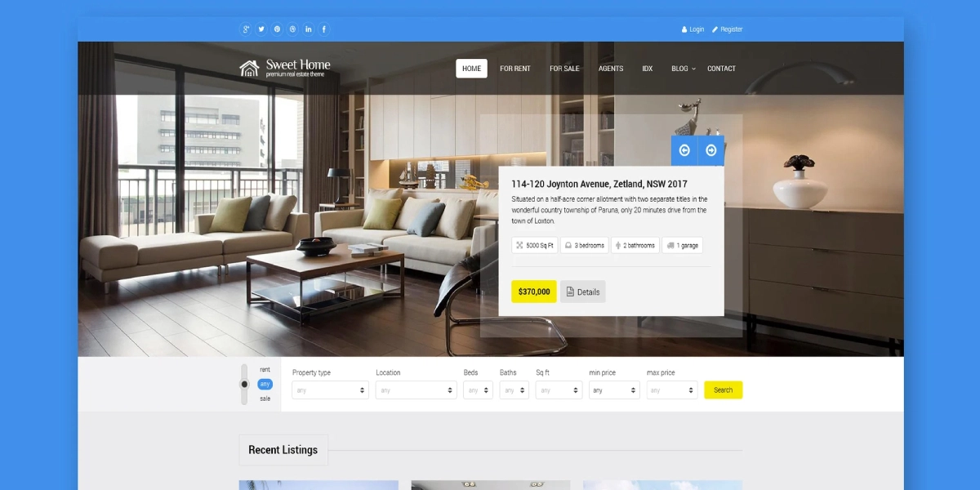Image resolution: width=980 pixels, height=490 pixels.
Task: Click the Details button on listing card
Action: pyautogui.click(x=582, y=292)
